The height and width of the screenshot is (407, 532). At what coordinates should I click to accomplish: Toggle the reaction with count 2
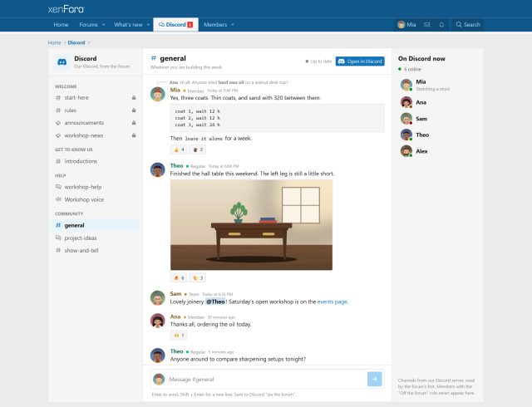pyautogui.click(x=198, y=150)
